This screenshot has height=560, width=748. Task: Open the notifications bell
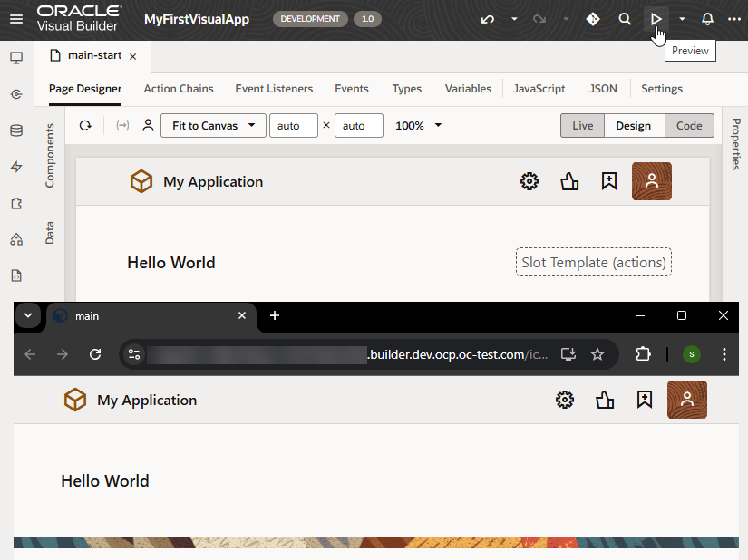click(x=708, y=19)
